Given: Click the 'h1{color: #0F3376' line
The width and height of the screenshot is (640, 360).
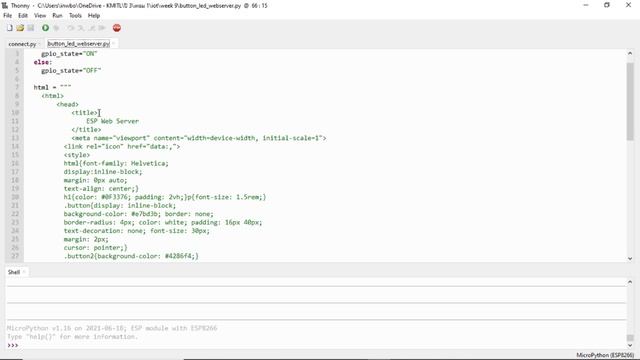Looking at the screenshot, I should 165,197.
